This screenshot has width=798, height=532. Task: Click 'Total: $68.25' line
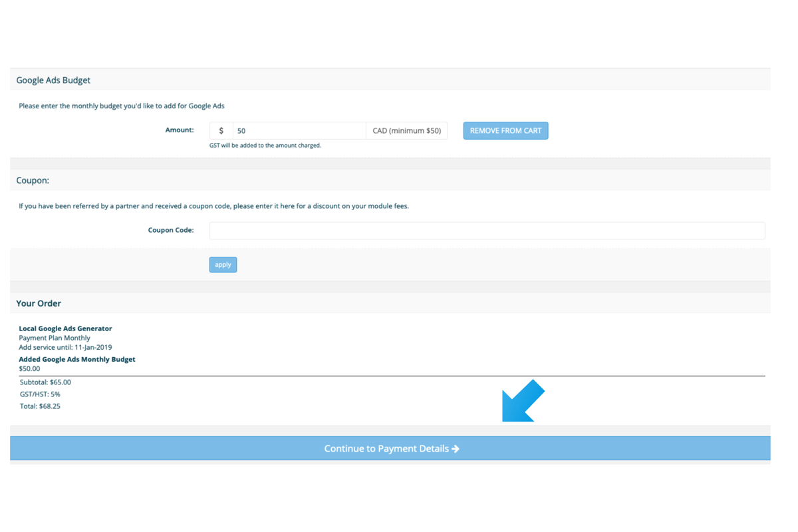click(40, 406)
